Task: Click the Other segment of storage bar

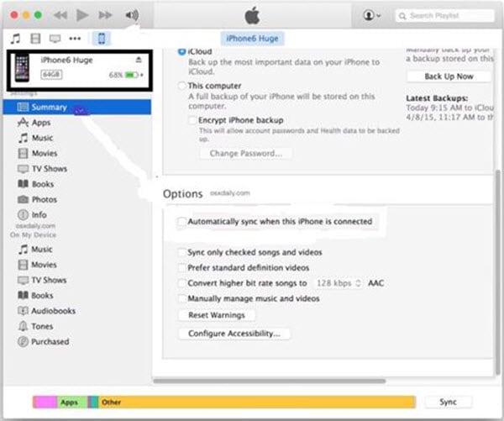Action: coord(257,402)
